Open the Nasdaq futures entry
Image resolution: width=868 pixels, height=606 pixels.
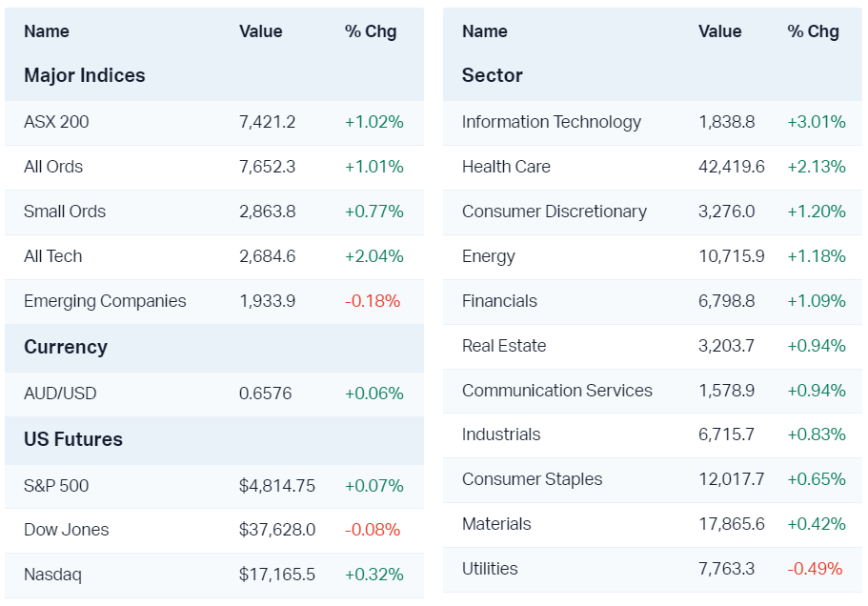point(52,575)
